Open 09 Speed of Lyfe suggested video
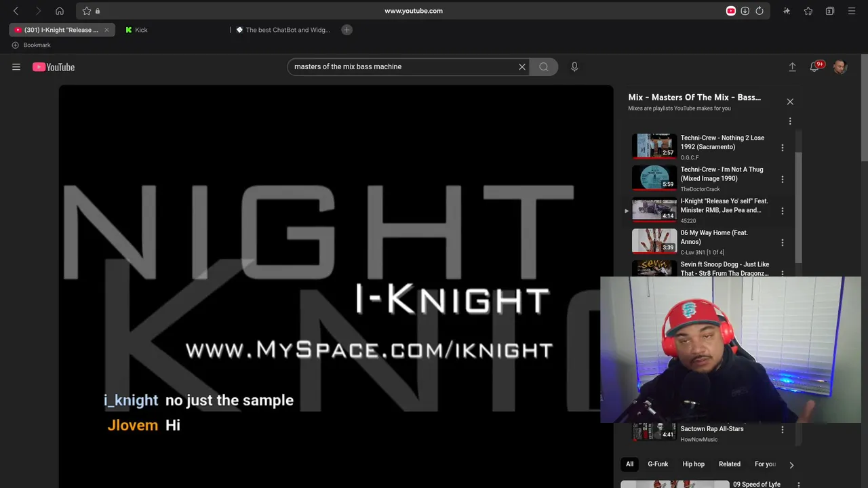 click(x=757, y=484)
